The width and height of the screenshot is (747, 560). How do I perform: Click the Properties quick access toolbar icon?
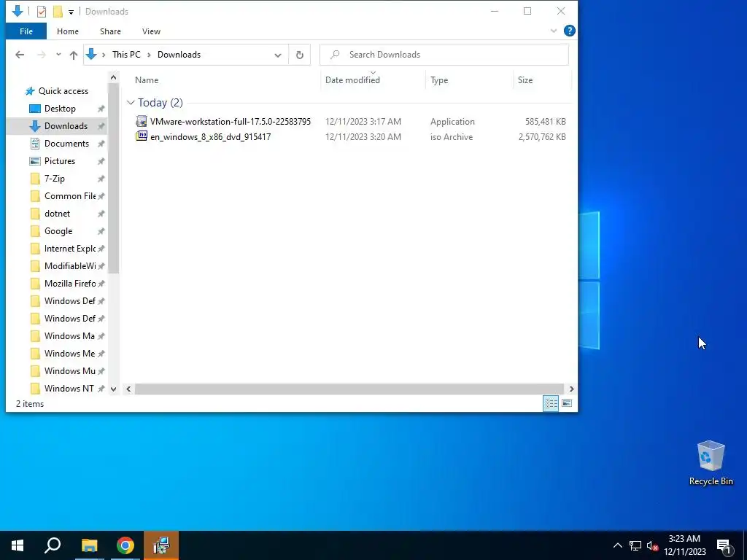coord(42,12)
